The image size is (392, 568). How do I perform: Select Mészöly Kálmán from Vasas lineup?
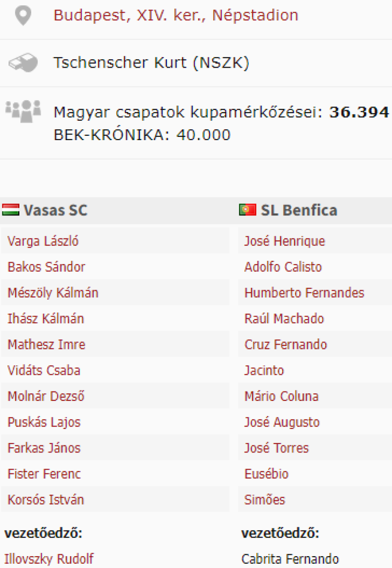click(x=53, y=293)
